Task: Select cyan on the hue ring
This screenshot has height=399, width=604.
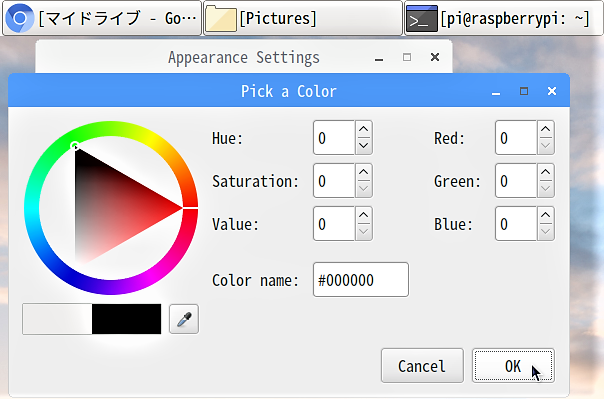Action: [32, 208]
